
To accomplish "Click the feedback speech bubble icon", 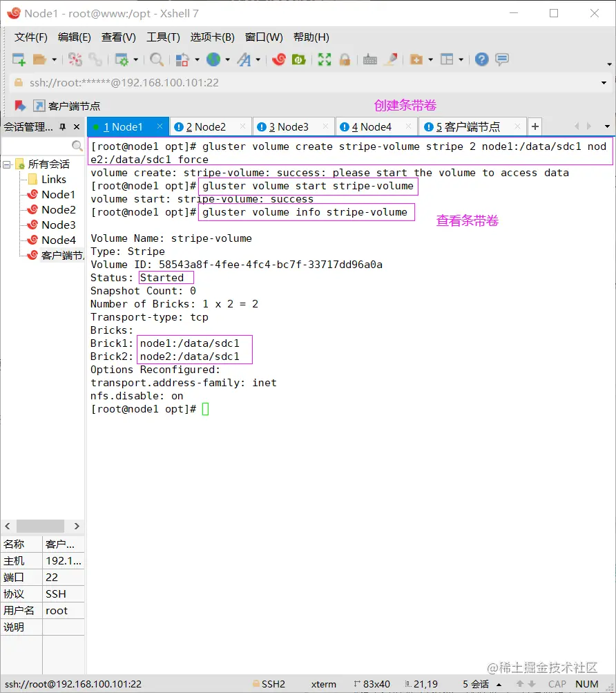I will 502,59.
